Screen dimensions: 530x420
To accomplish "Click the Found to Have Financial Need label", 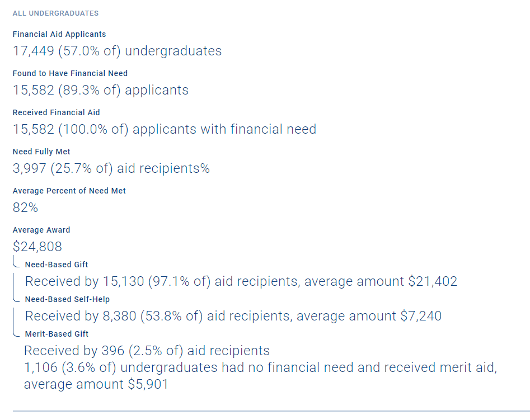I will click(70, 73).
